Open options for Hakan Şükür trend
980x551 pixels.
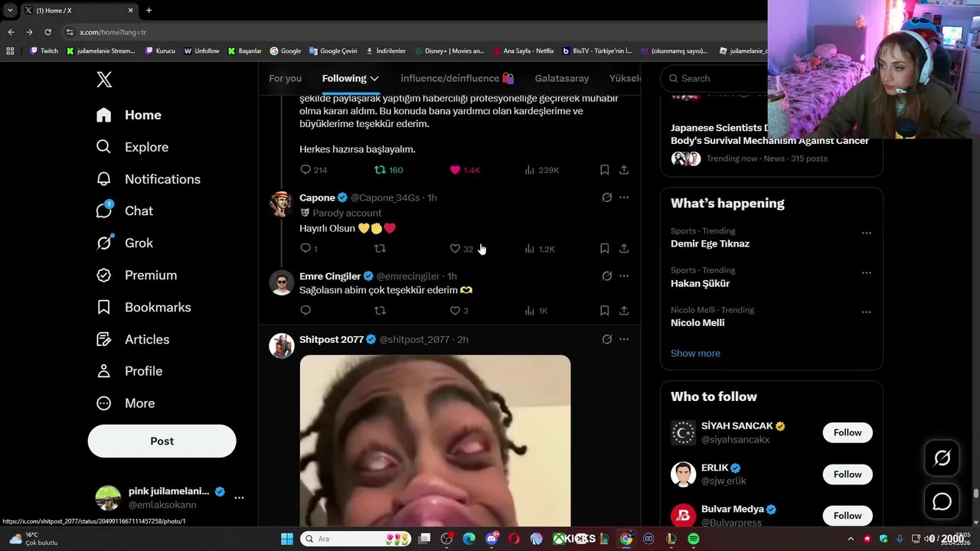coord(866,272)
